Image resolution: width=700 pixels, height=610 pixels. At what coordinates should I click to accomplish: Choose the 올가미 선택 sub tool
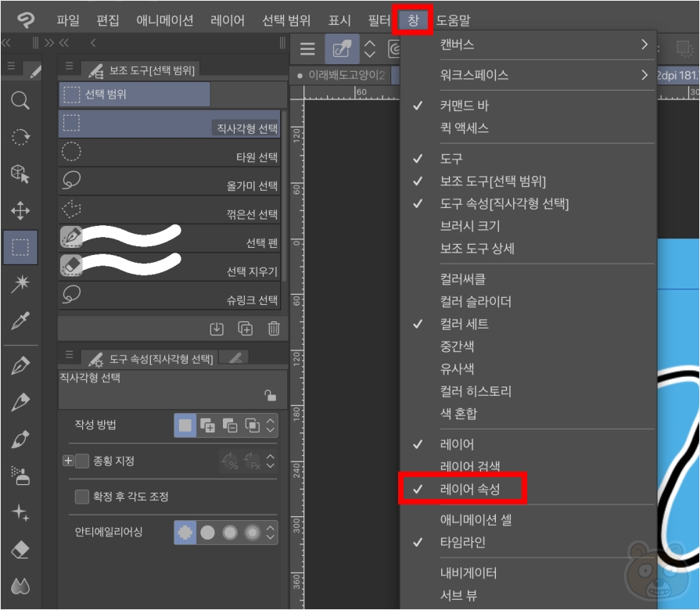170,181
